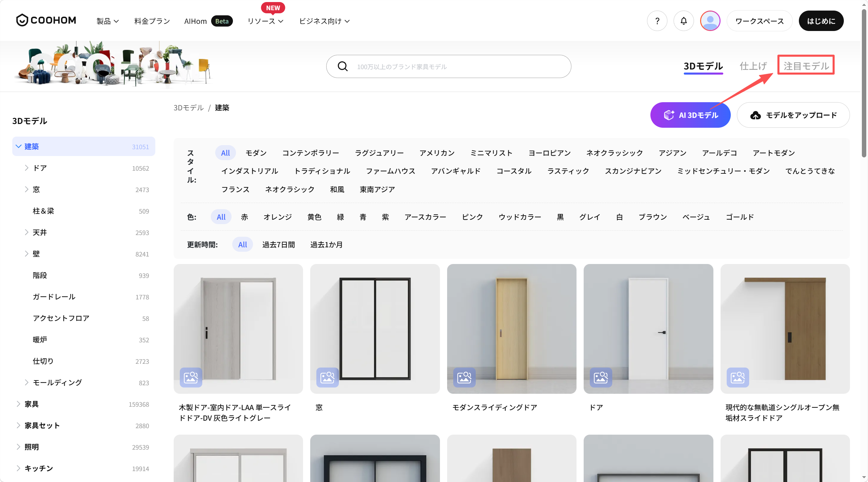The height and width of the screenshot is (482, 868).
Task: Open the 木製ドア-室内ドア-LAA thumbnail
Action: pyautogui.click(x=238, y=329)
